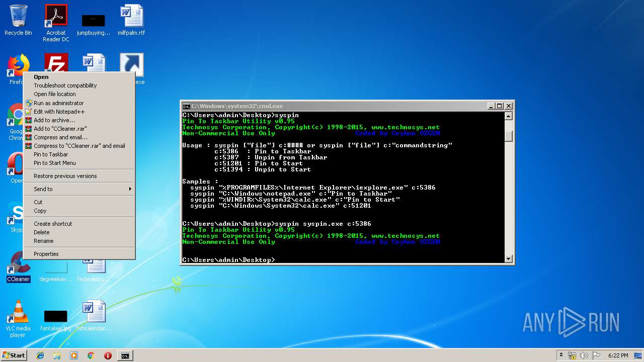Choose Copy in the context menu

click(x=79, y=211)
